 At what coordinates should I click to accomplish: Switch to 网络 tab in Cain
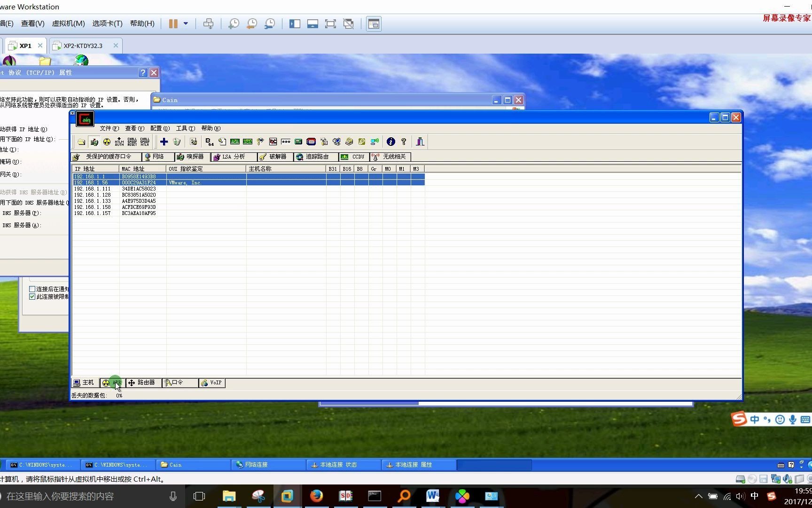(x=158, y=157)
